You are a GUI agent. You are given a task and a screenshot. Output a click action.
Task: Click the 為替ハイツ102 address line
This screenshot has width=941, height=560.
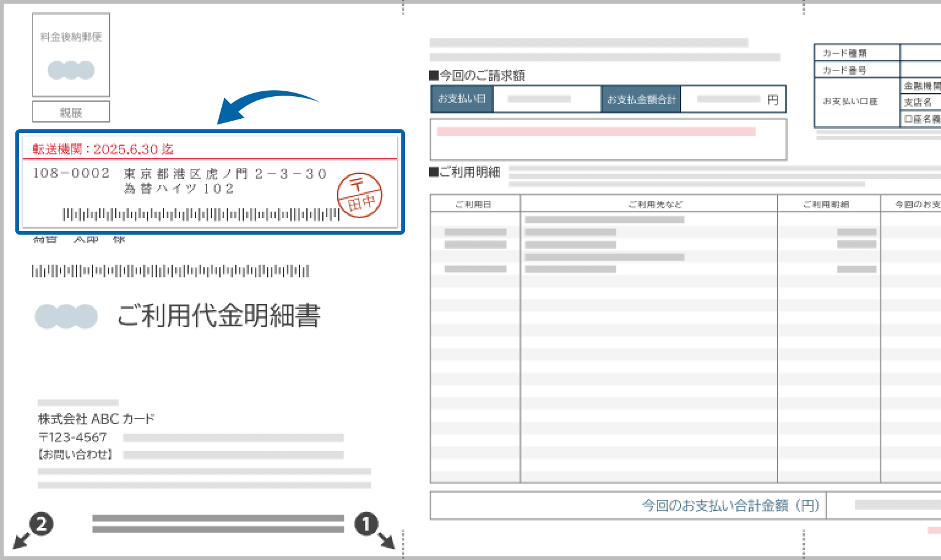(x=179, y=189)
